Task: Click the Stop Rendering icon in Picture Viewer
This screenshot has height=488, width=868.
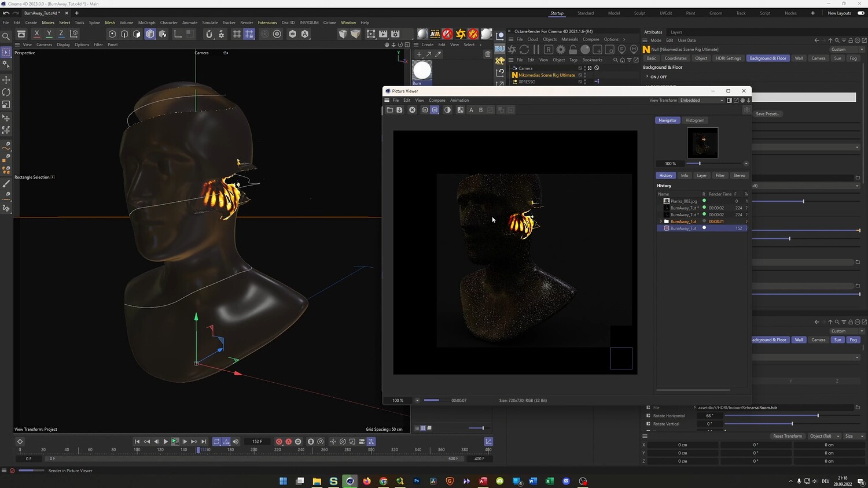Action: (x=412, y=110)
